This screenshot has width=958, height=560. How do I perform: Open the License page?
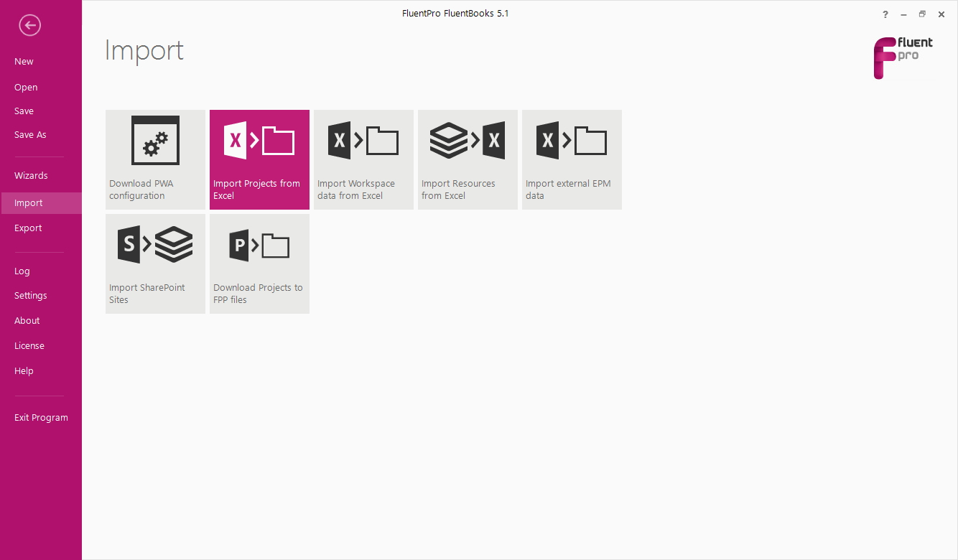tap(29, 346)
